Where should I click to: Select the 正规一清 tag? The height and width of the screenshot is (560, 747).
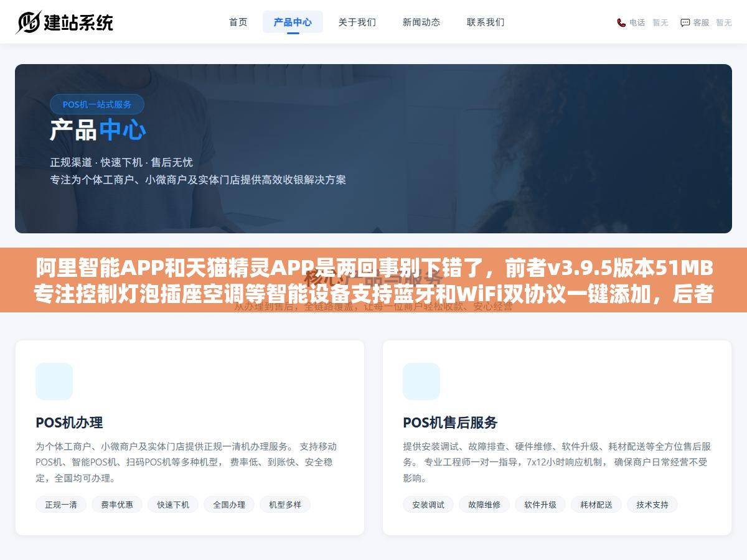(x=61, y=505)
